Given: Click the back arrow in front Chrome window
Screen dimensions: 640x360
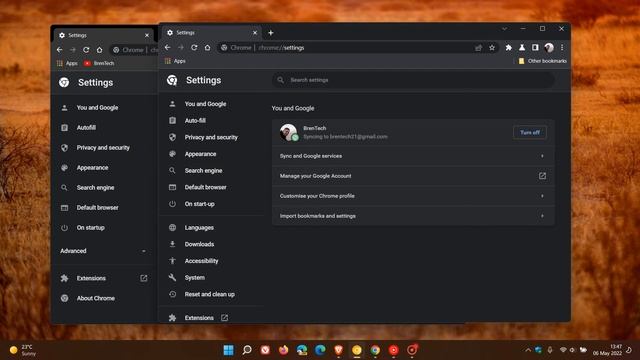Looking at the screenshot, I should (168, 48).
